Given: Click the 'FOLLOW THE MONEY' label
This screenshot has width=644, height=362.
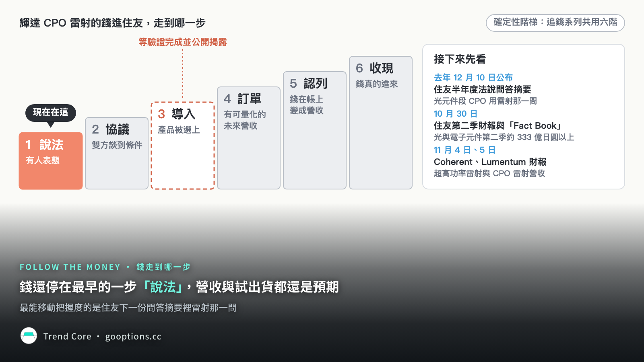Looking at the screenshot, I should click(70, 267).
